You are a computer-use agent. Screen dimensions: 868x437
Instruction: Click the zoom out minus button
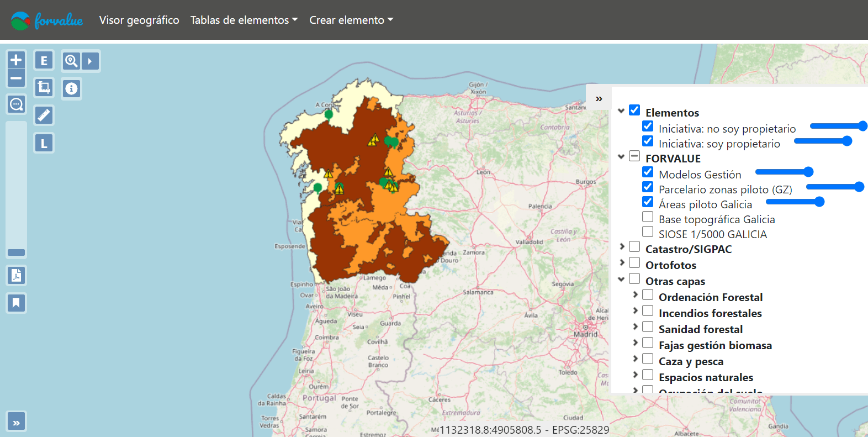pyautogui.click(x=16, y=78)
